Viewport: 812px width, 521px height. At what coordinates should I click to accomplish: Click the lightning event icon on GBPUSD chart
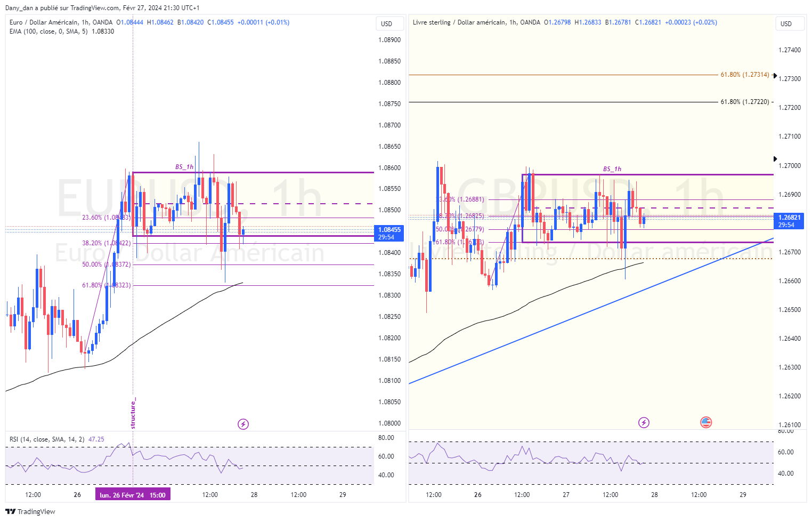(644, 422)
